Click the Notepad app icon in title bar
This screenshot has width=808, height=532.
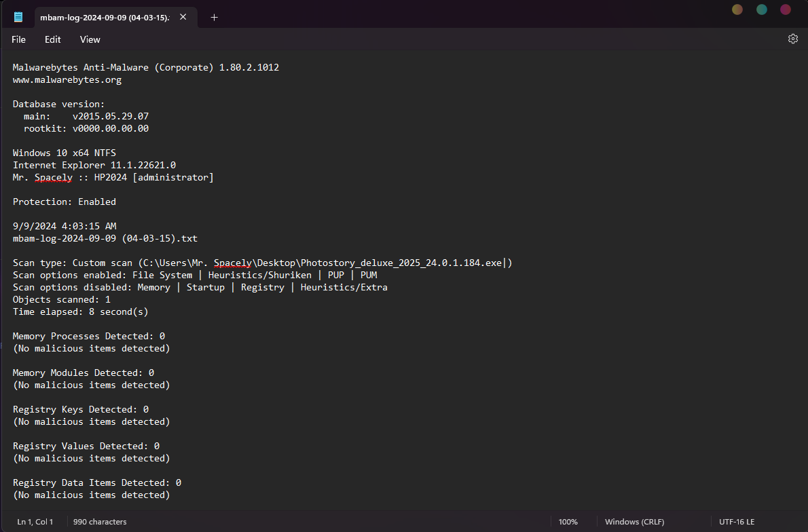click(x=18, y=17)
